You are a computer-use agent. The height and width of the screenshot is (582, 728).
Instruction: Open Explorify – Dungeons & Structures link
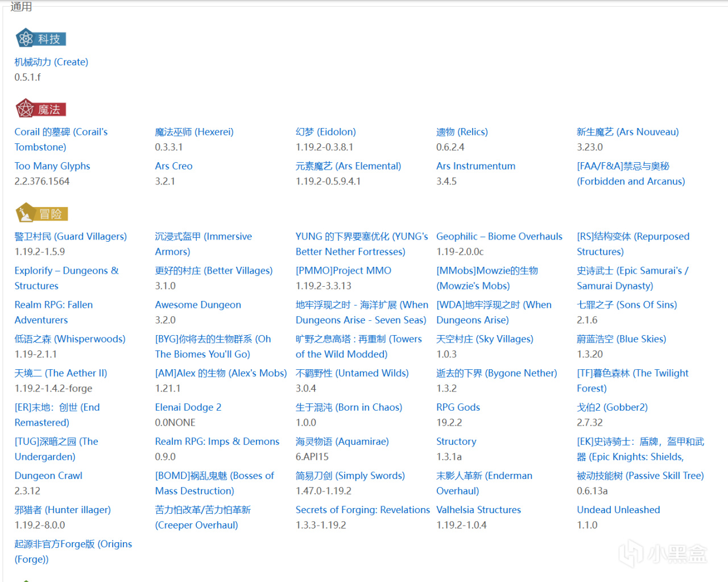click(67, 278)
